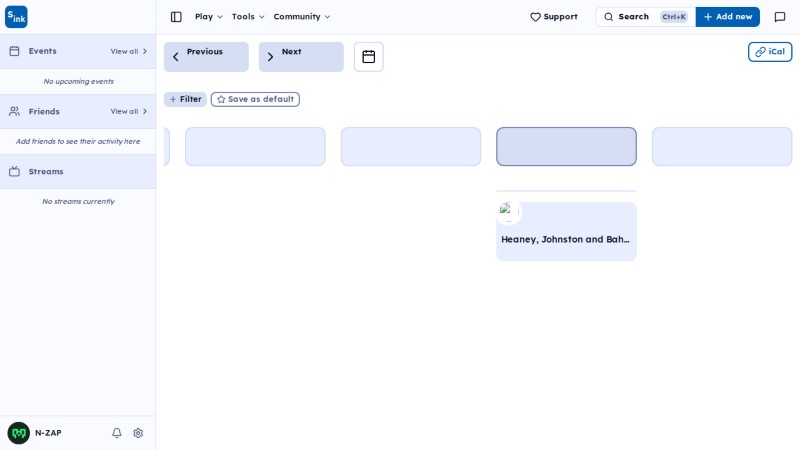Go to Next dates
Viewport: 800px width, 450px height.
[301, 57]
